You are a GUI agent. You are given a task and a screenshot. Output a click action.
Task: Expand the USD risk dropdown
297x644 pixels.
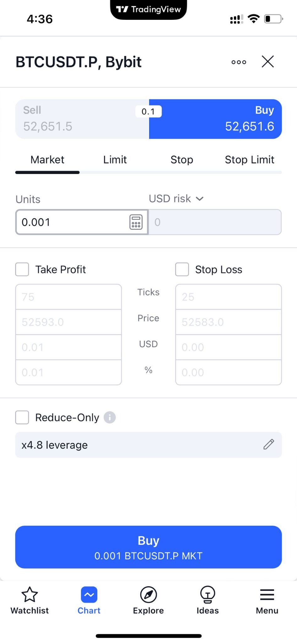pos(176,199)
